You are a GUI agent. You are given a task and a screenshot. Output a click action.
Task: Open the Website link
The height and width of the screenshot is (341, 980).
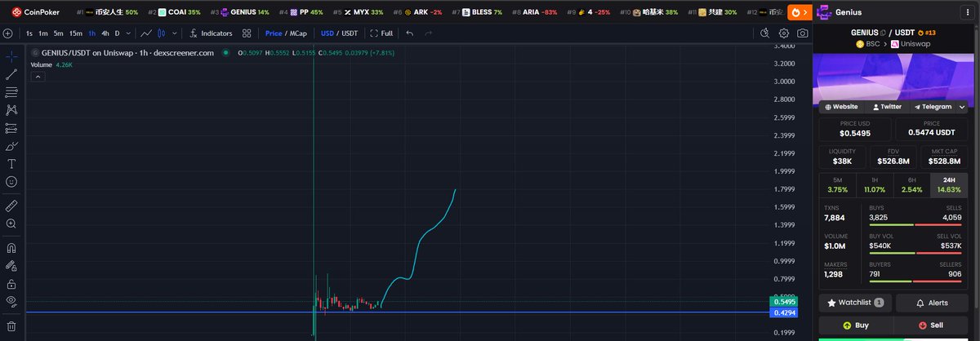[841, 107]
